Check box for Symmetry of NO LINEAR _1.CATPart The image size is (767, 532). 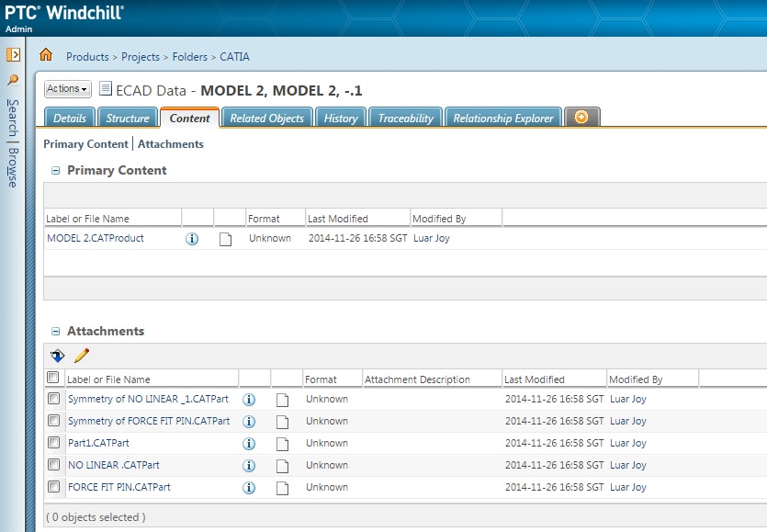(54, 399)
